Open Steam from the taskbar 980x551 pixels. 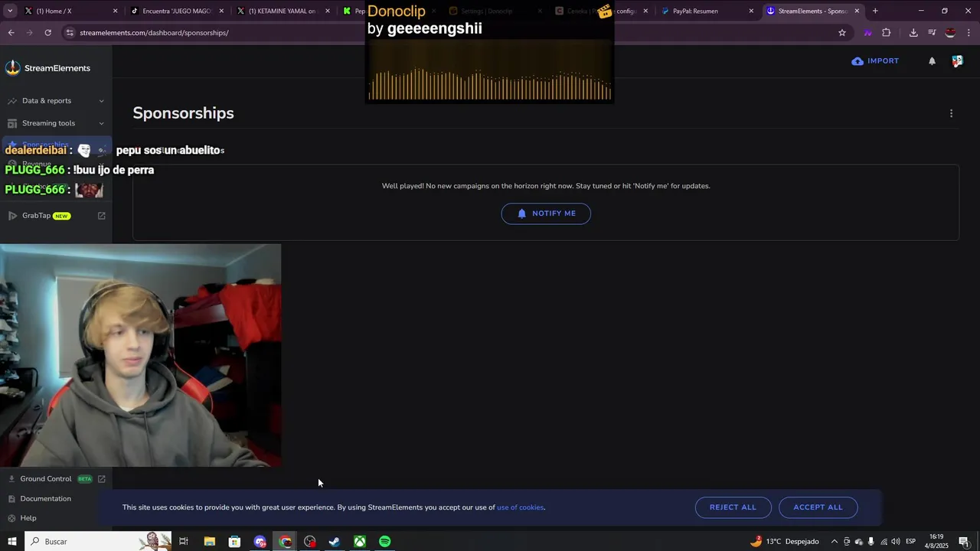(x=335, y=542)
